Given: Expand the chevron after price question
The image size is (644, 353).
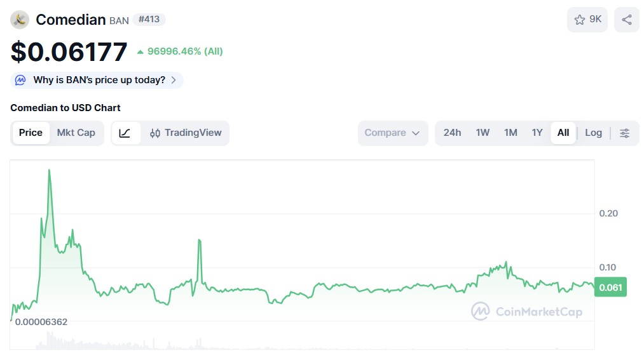Looking at the screenshot, I should pos(174,80).
